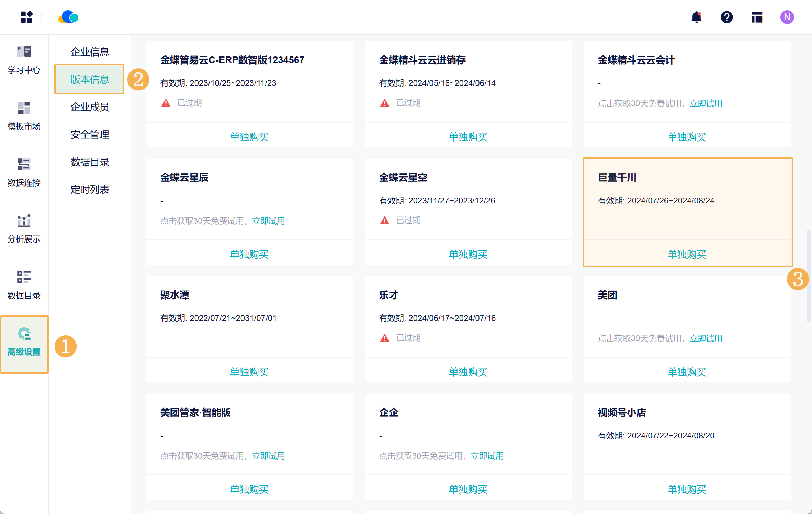
Task: Open the help question mark icon
Action: tap(726, 17)
